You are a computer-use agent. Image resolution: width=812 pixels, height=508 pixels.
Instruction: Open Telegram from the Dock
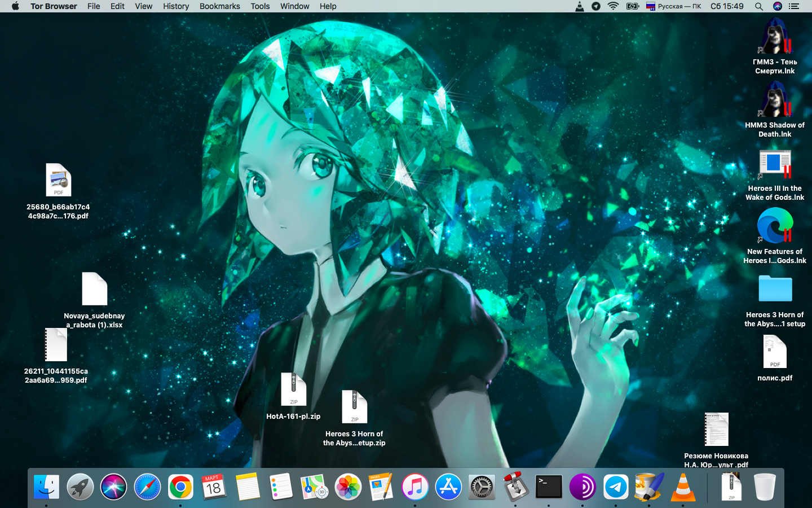616,487
